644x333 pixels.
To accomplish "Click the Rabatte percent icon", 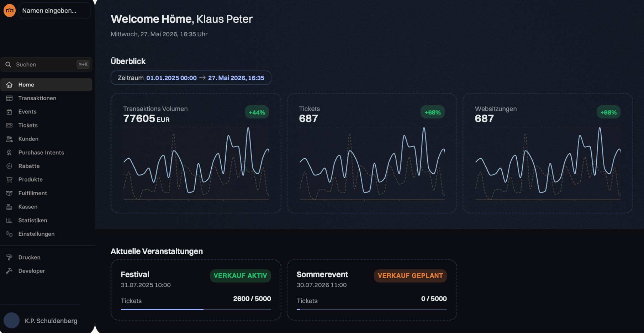I will click(x=9, y=166).
